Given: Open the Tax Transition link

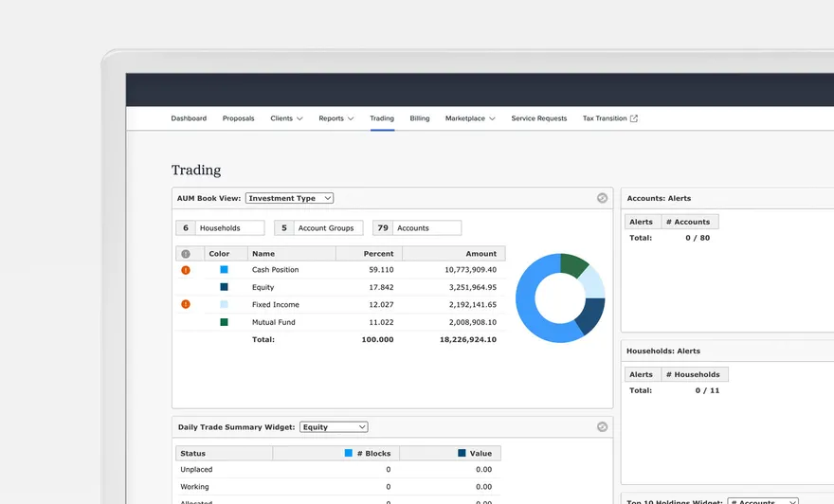Looking at the screenshot, I should pos(605,118).
